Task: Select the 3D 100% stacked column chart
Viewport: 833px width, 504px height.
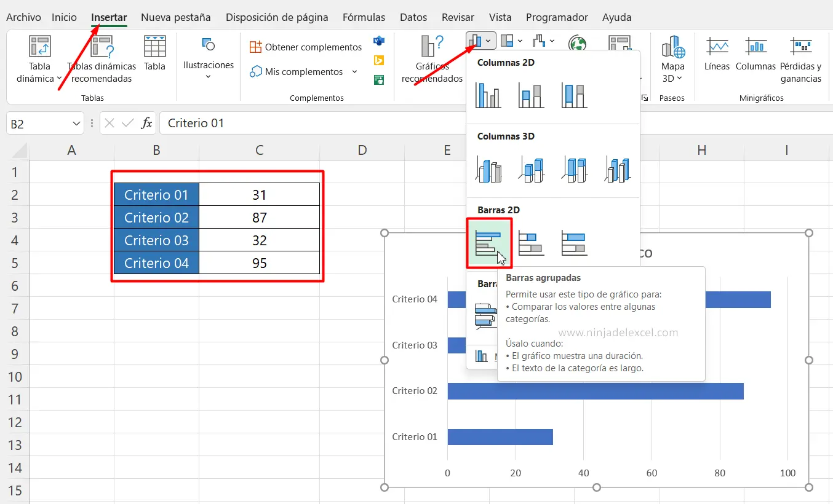Action: [574, 170]
